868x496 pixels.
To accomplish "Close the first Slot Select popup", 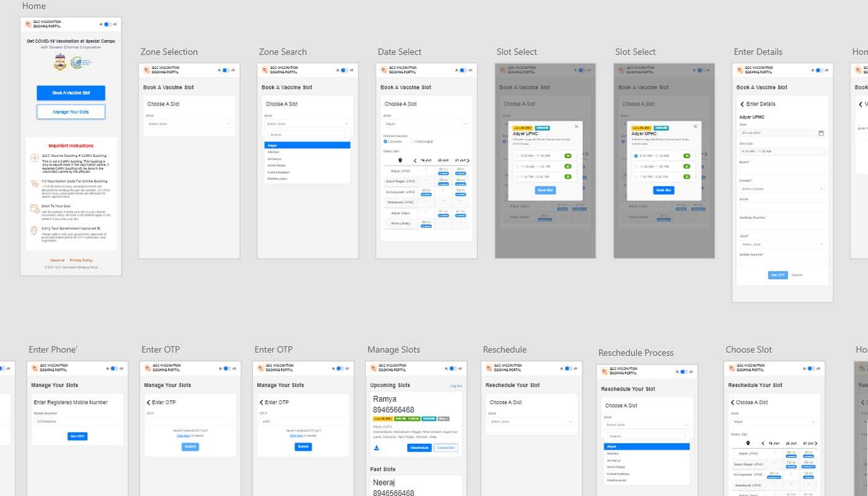I will 577,126.
